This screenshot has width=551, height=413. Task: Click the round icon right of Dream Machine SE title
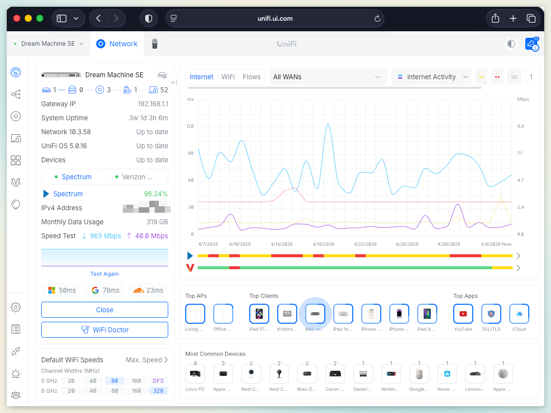coord(162,75)
